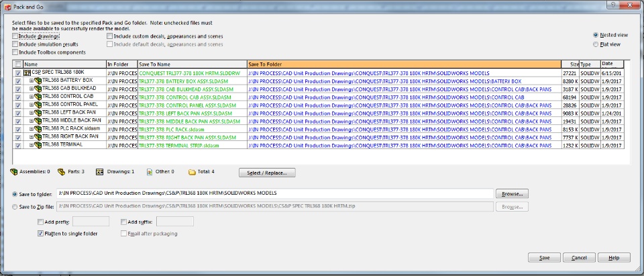Viewport: 644px width, 276px height.
Task: Uncheck the CSP SPEC TRL368 180K row checkbox
Action: tap(17, 73)
